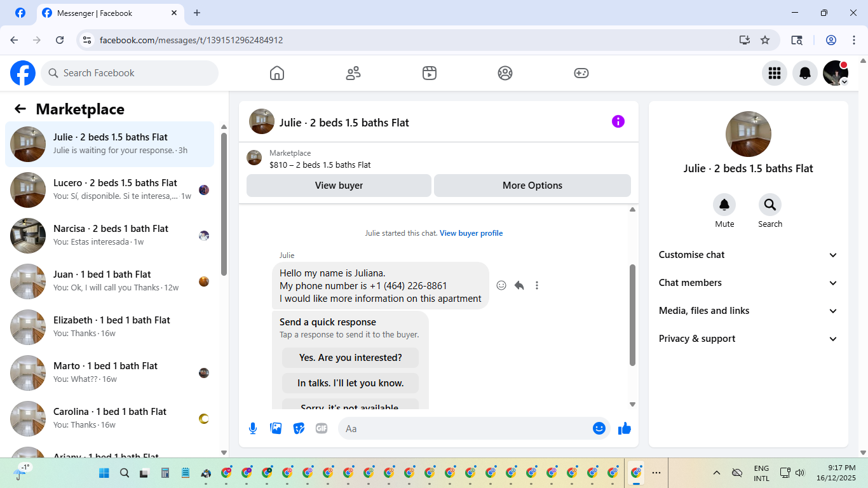
Task: Focus the Aa message input field
Action: 473,428
